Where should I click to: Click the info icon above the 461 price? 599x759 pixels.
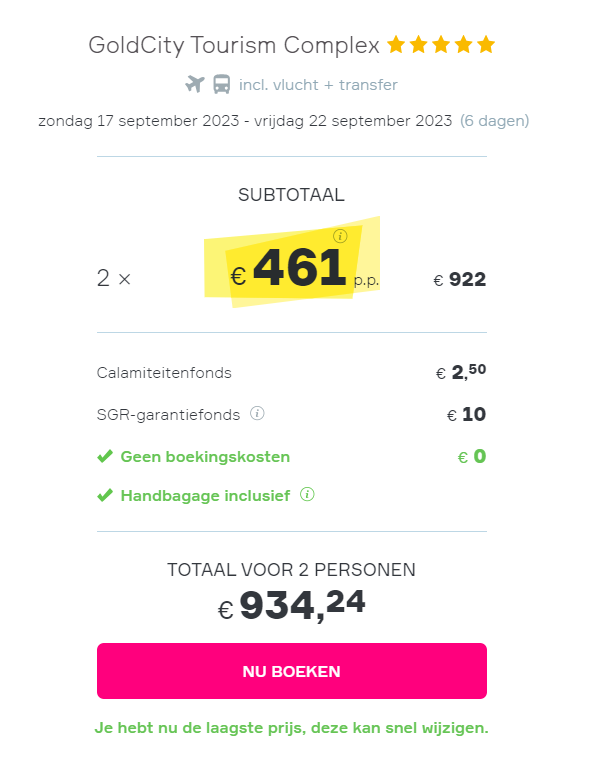tap(340, 236)
